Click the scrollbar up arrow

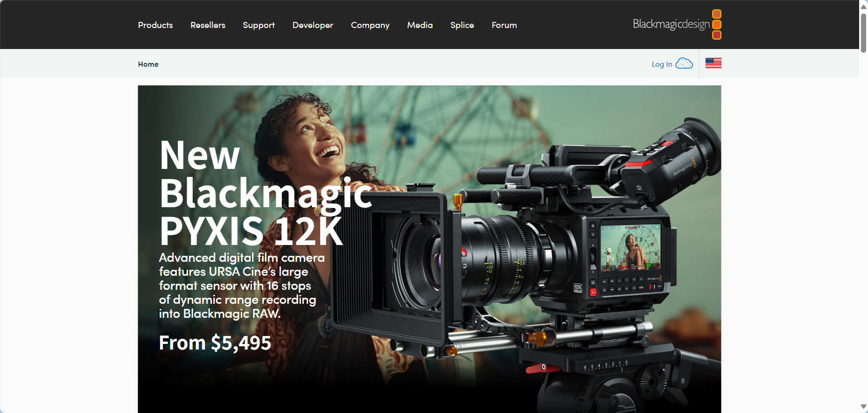tap(863, 7)
